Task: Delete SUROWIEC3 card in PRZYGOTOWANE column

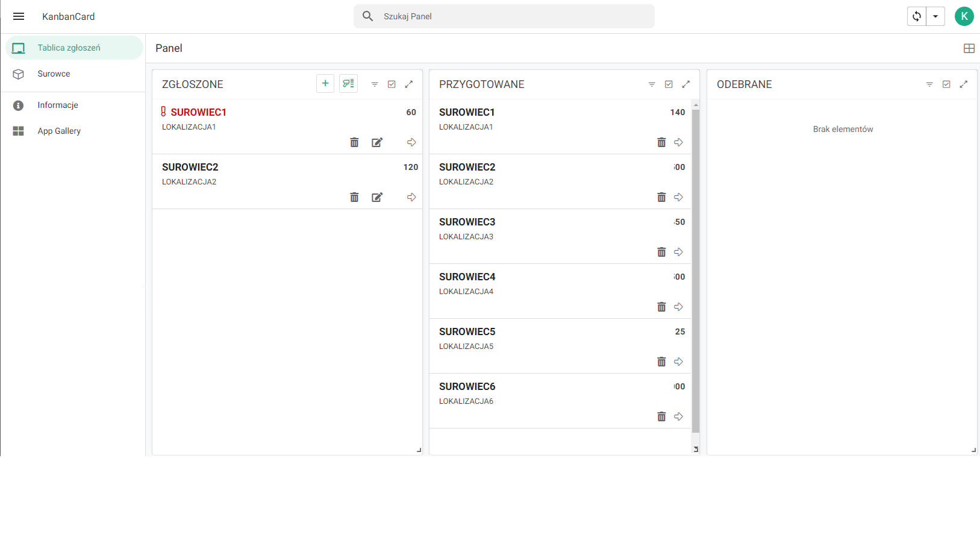Action: (x=661, y=253)
